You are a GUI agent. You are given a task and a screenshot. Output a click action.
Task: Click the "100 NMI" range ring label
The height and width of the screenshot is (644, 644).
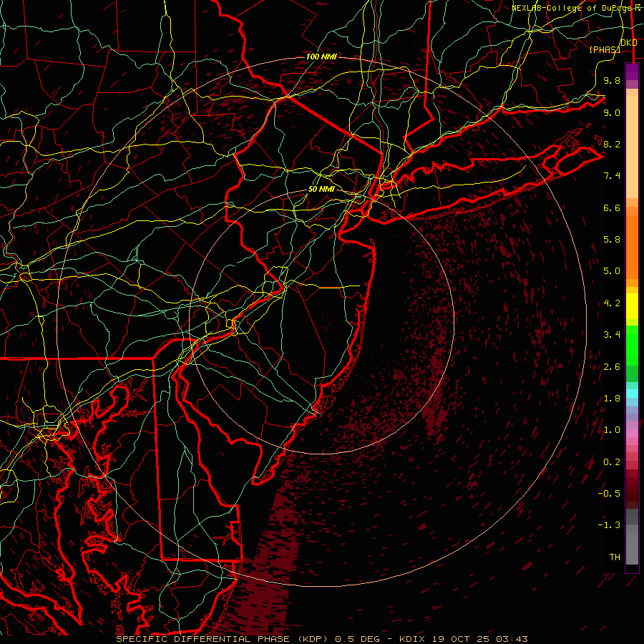point(321,57)
